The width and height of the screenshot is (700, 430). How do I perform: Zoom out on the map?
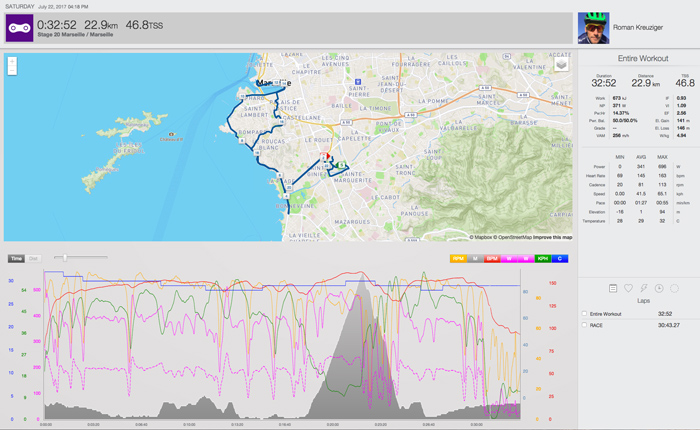(12, 71)
